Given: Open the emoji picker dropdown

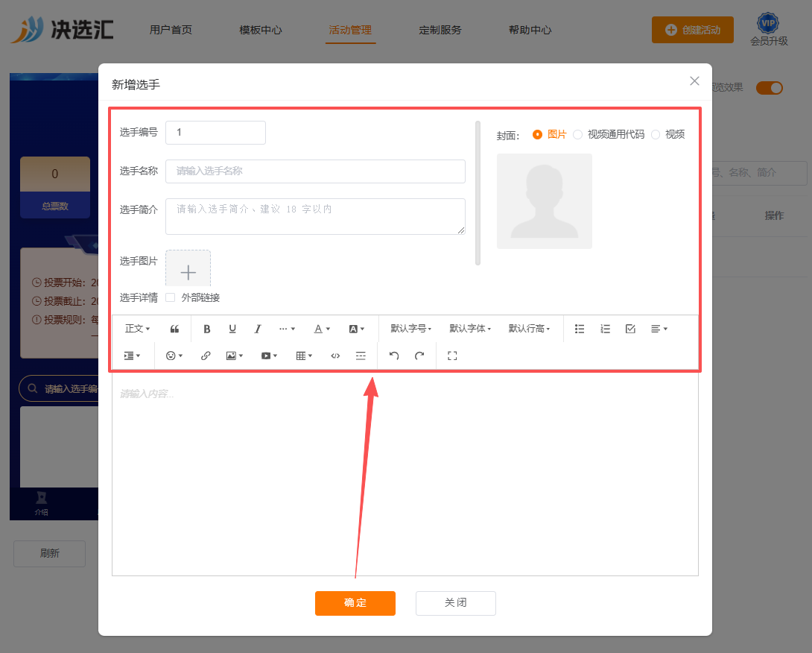Looking at the screenshot, I should coord(174,356).
